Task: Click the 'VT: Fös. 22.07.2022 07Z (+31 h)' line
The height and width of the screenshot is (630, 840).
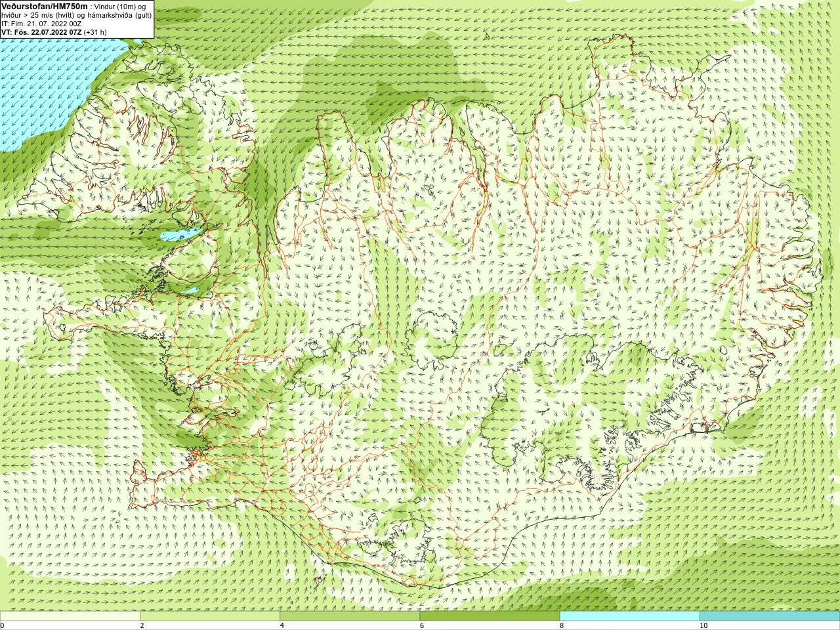Action: [x=54, y=31]
